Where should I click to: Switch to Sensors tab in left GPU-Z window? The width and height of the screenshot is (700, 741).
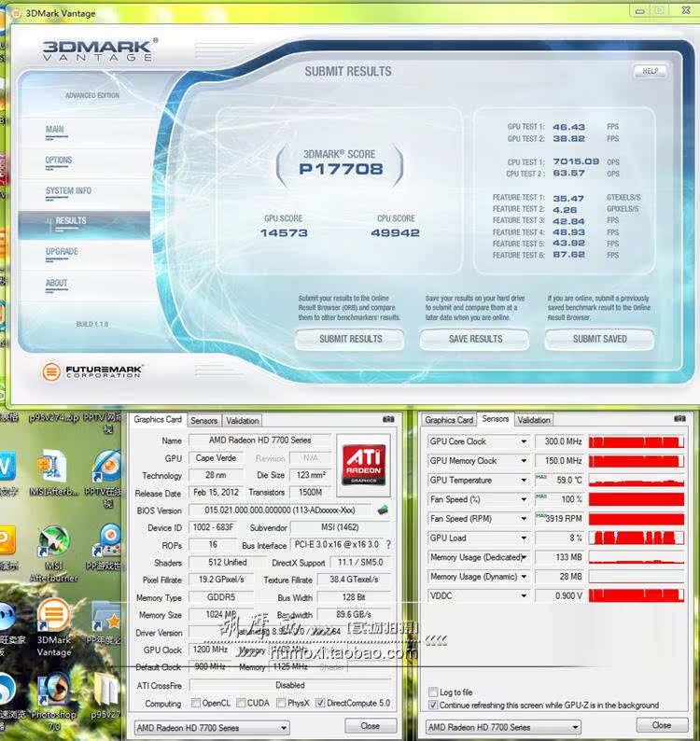pos(204,421)
